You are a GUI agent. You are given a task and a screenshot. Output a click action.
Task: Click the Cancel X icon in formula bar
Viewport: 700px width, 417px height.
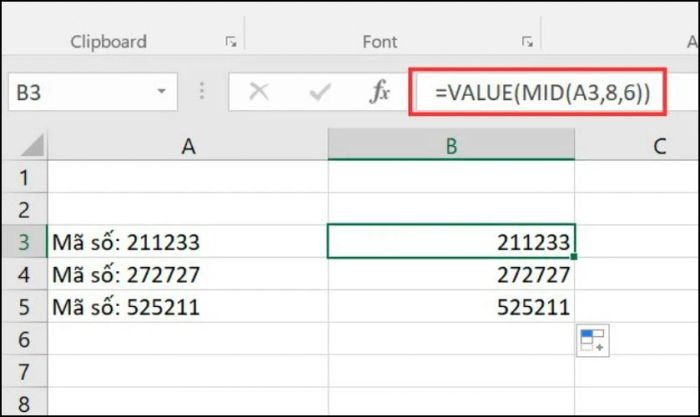(x=259, y=92)
